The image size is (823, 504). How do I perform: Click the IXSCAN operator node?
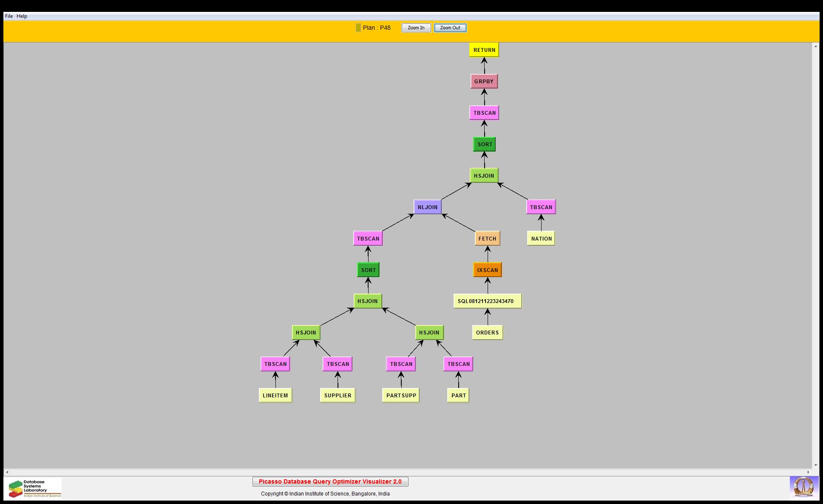[487, 270]
